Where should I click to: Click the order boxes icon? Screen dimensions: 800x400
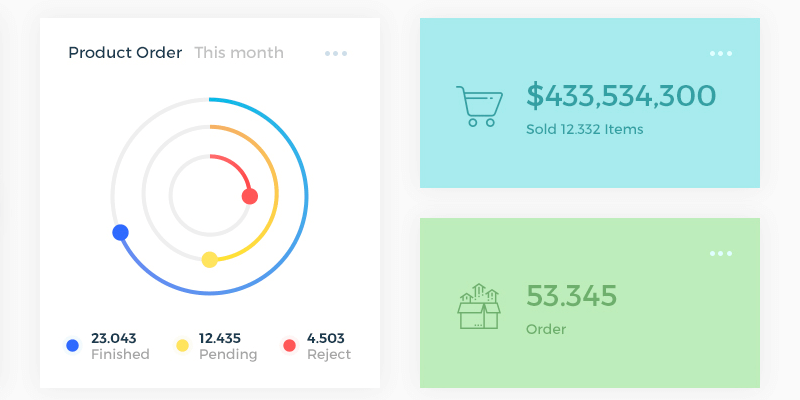point(478,306)
